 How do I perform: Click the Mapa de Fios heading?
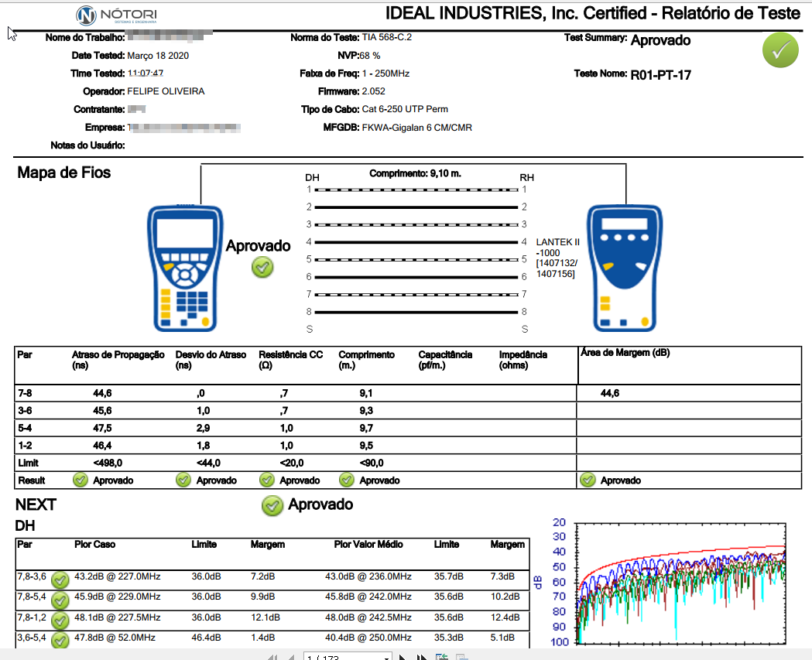tap(63, 173)
